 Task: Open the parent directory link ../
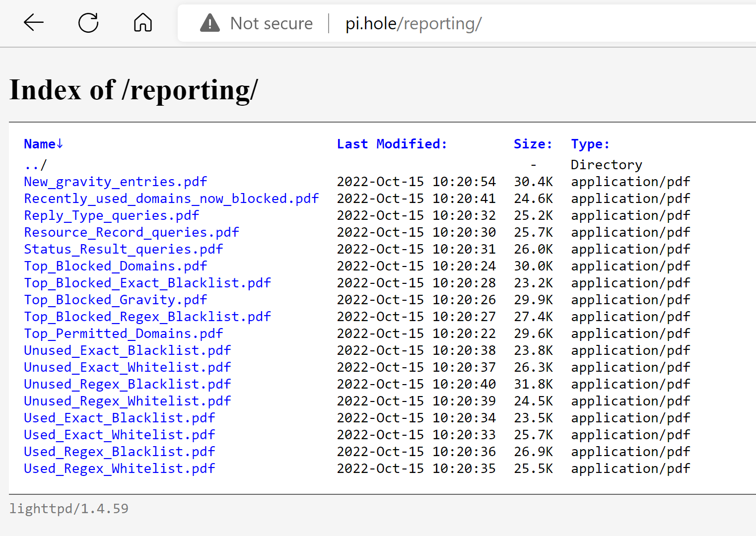tap(35, 164)
